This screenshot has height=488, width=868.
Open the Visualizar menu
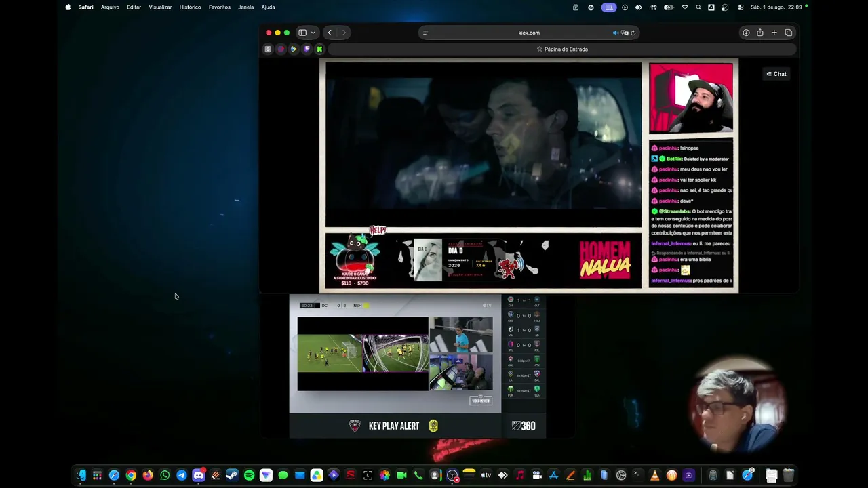[160, 7]
